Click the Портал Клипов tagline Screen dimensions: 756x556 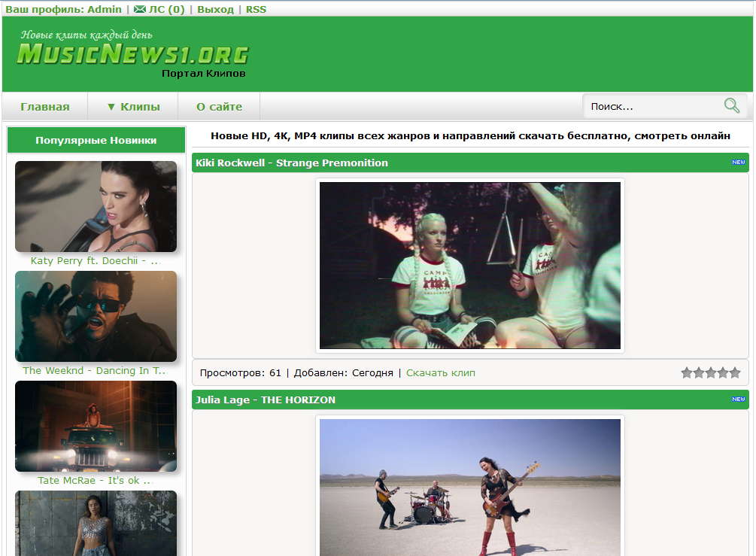click(203, 73)
